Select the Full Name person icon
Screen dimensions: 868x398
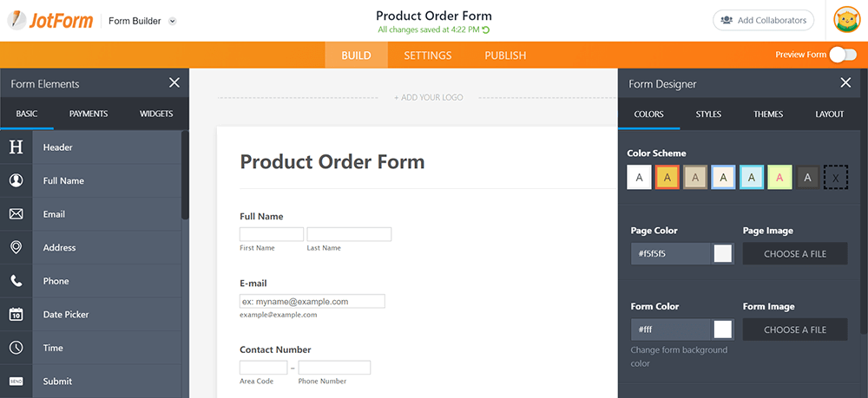click(x=16, y=180)
